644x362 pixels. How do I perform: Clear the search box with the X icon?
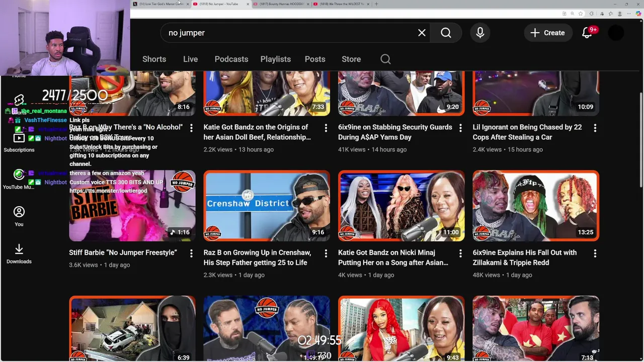(422, 33)
